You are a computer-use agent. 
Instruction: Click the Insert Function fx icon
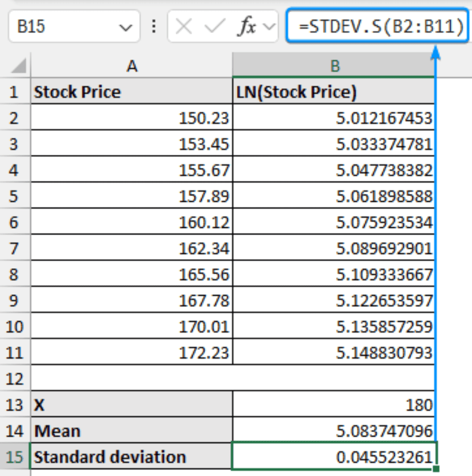pyautogui.click(x=246, y=27)
